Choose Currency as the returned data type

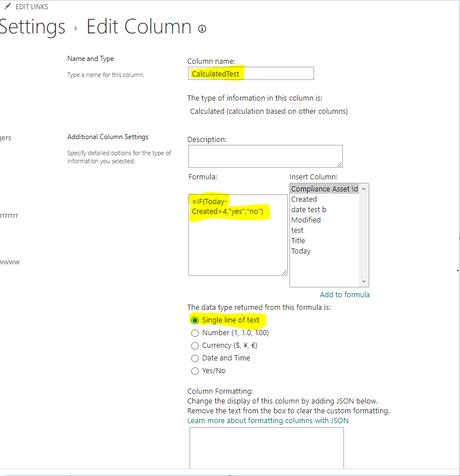(x=195, y=346)
